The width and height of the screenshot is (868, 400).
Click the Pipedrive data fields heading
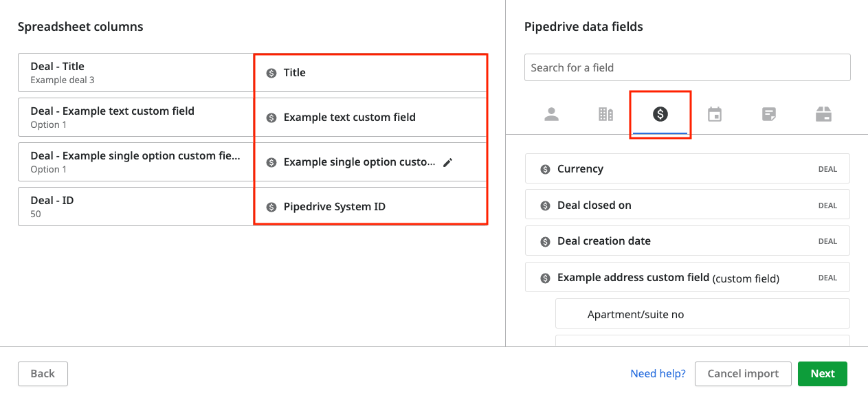[583, 27]
